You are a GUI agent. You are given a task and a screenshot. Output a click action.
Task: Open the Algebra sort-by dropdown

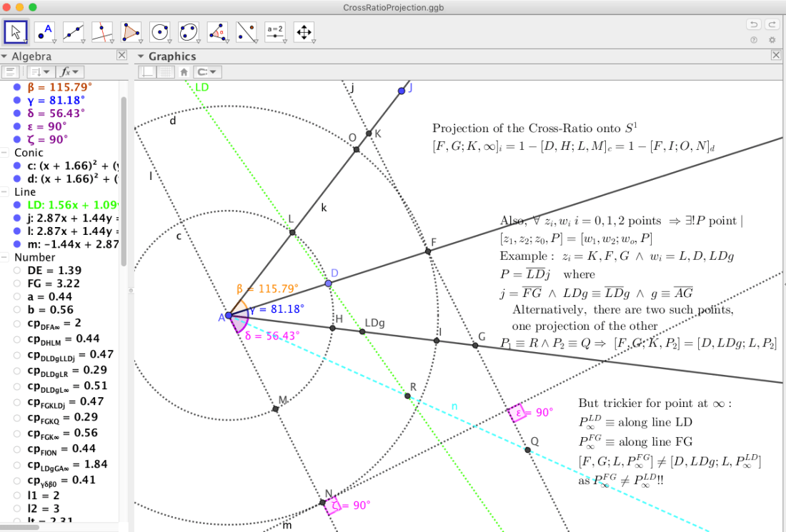[x=39, y=71]
